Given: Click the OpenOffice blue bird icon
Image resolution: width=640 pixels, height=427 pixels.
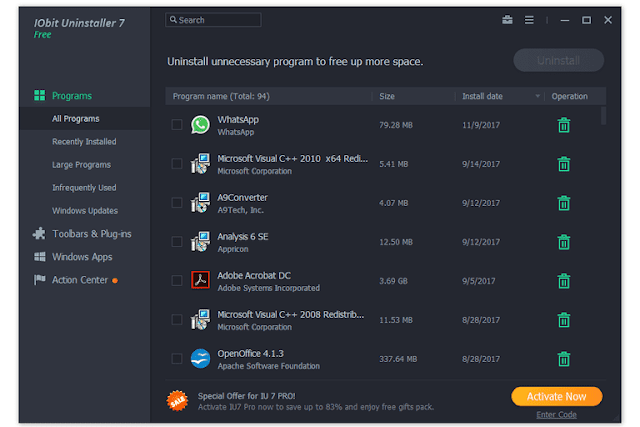Looking at the screenshot, I should (200, 358).
